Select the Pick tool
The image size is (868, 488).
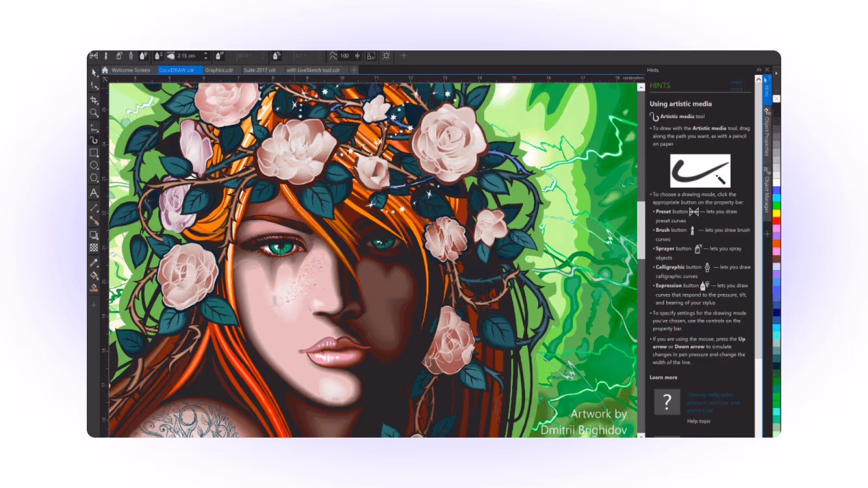[94, 73]
